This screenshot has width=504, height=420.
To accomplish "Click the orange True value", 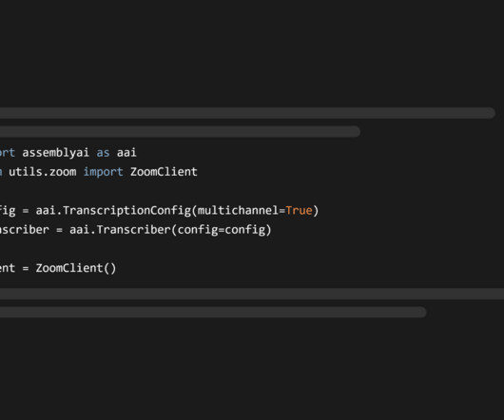I will pyautogui.click(x=299, y=211).
